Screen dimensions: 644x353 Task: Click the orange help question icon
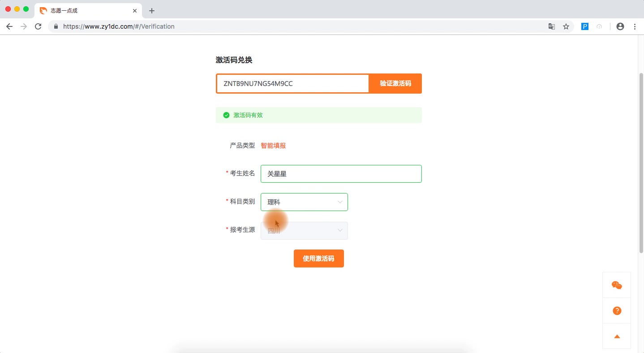[x=617, y=311]
